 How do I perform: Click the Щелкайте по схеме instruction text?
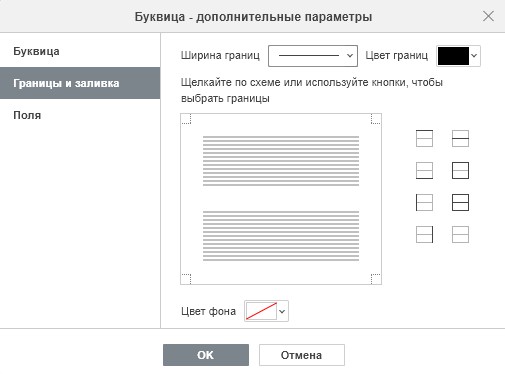(x=312, y=90)
